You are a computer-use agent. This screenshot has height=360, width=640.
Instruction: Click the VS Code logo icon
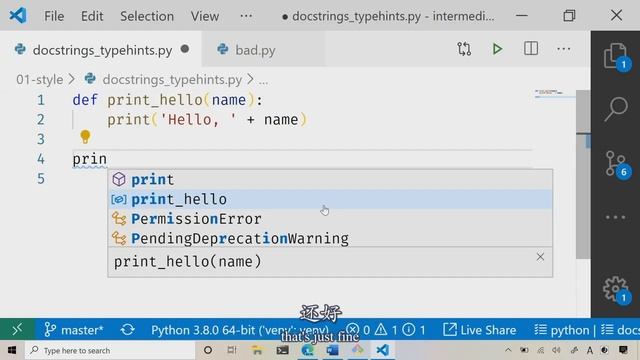click(18, 16)
